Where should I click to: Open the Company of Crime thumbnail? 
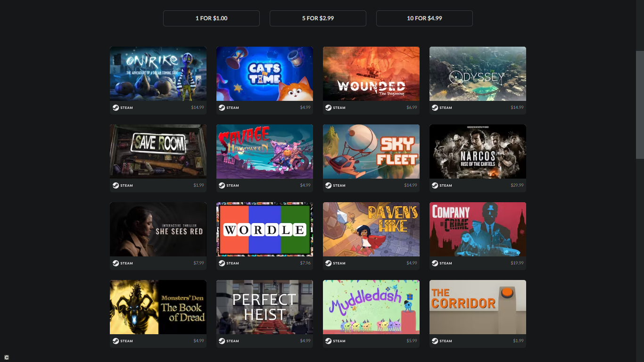478,229
